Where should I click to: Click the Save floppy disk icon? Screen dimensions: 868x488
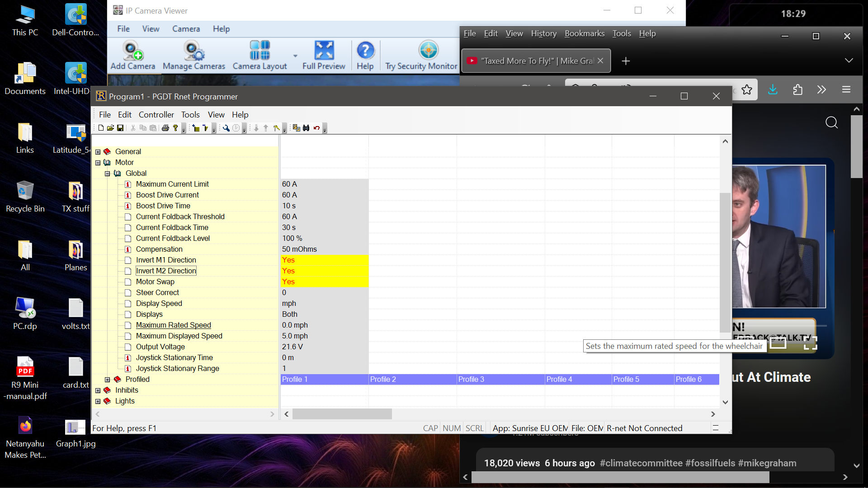120,128
